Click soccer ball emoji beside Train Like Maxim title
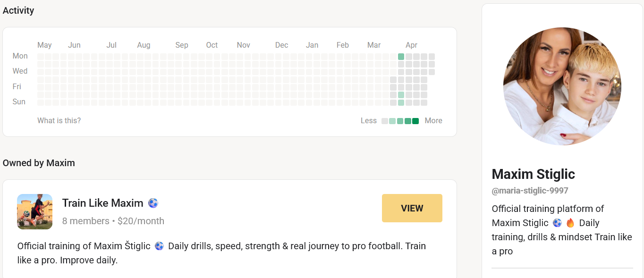Image resolution: width=644 pixels, height=278 pixels. [x=153, y=203]
